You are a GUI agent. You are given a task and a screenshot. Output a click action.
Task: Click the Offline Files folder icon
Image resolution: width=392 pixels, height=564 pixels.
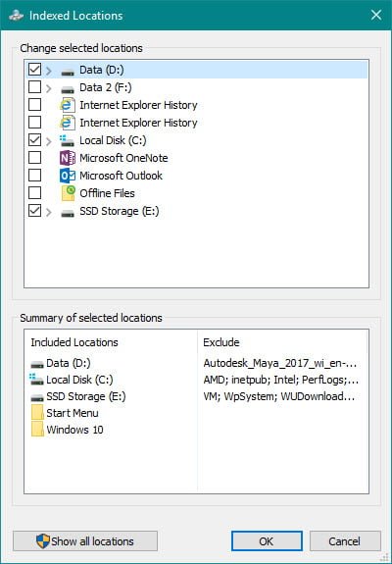pyautogui.click(x=68, y=193)
